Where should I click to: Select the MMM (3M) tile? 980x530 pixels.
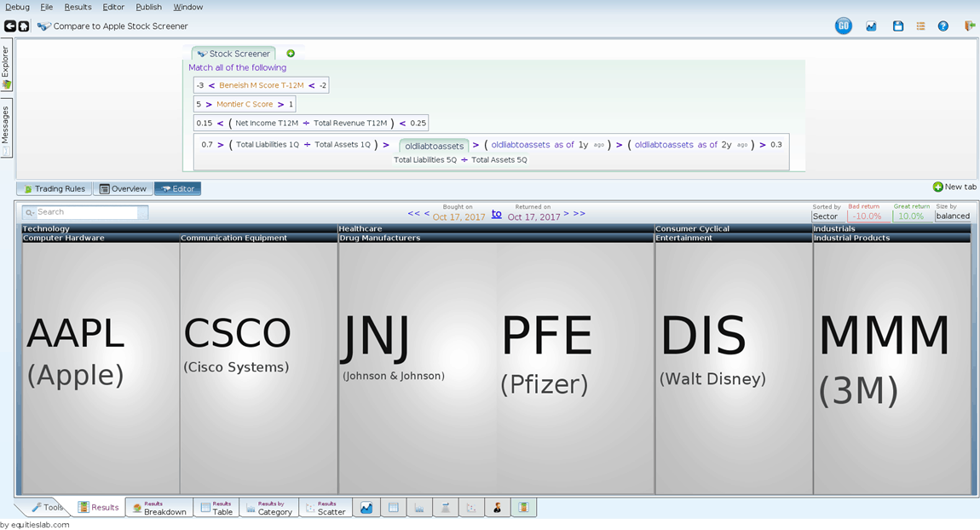pyautogui.click(x=892, y=368)
